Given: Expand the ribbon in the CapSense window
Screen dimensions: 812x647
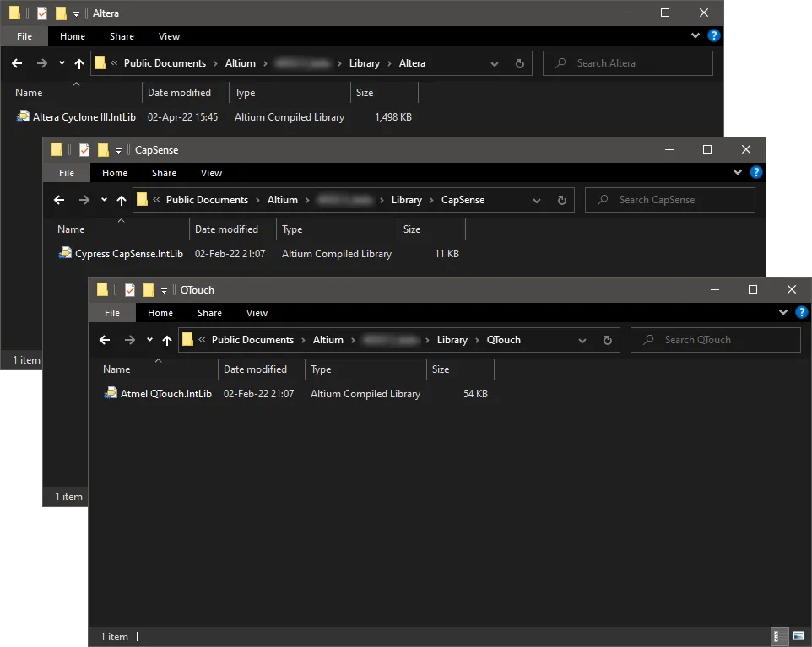Looking at the screenshot, I should (738, 172).
